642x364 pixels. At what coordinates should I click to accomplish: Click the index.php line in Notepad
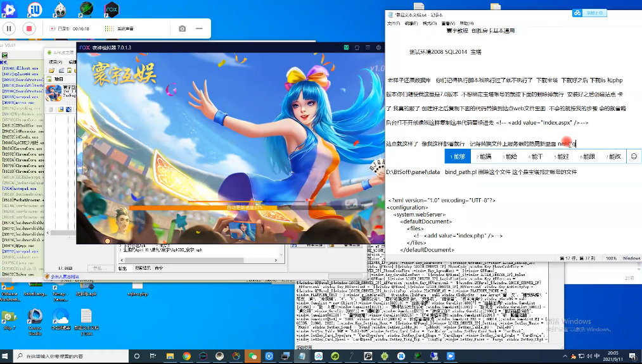click(458, 235)
